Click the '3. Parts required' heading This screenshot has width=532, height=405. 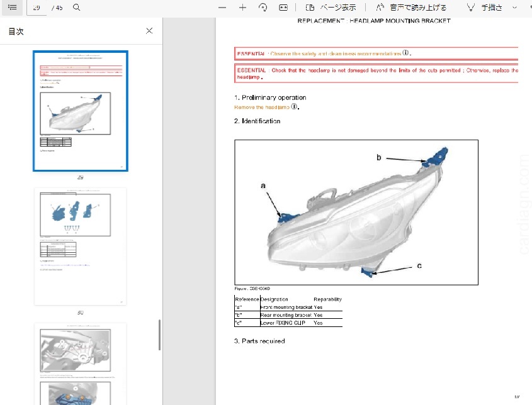pyautogui.click(x=259, y=341)
